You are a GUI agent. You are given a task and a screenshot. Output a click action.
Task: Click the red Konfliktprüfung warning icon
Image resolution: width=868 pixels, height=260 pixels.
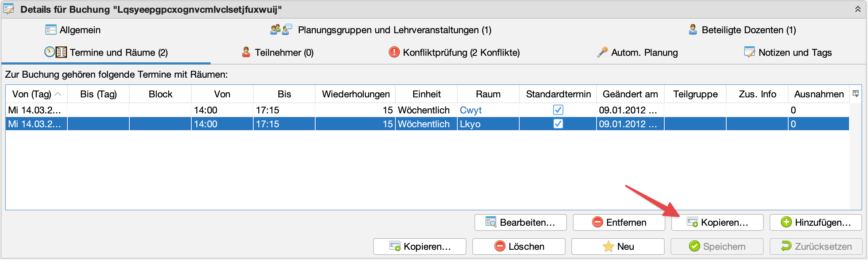pos(394,52)
